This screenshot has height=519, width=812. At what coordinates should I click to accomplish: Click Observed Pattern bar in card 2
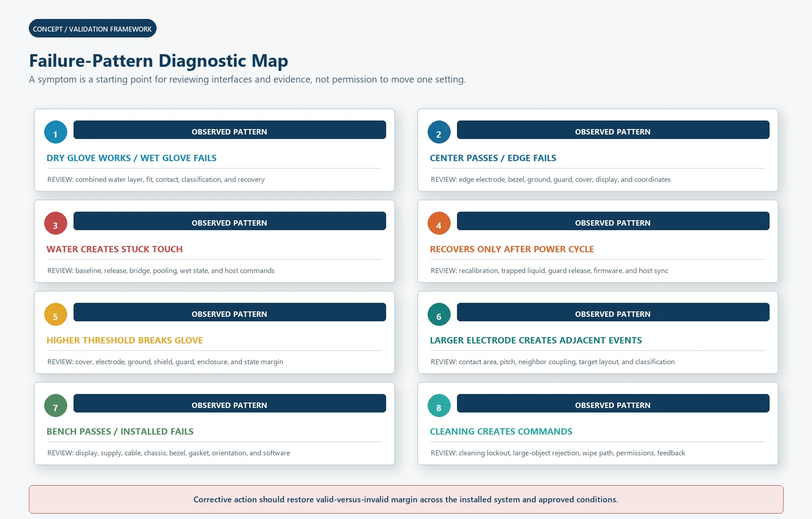click(613, 130)
